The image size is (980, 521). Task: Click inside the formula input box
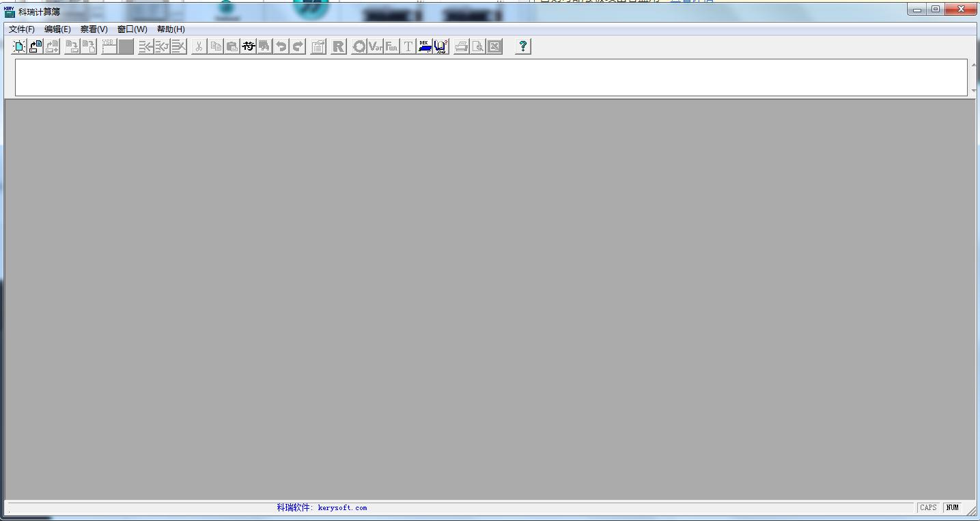(x=490, y=77)
